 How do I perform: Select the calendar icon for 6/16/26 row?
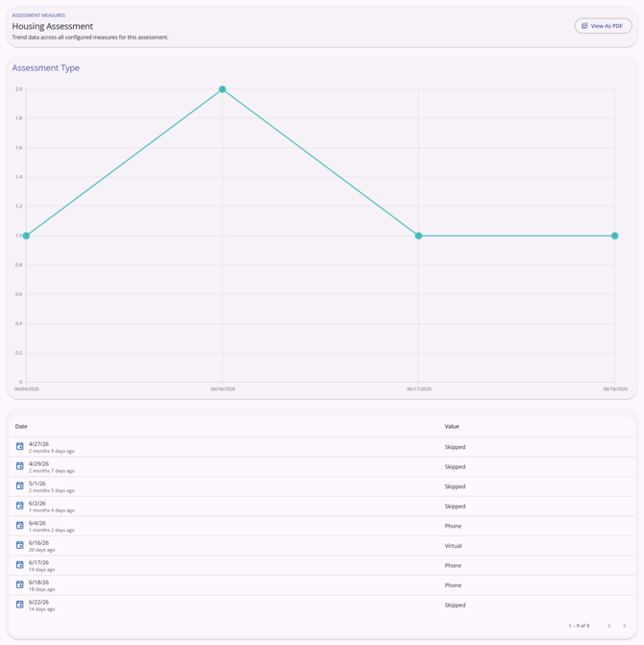coord(20,545)
